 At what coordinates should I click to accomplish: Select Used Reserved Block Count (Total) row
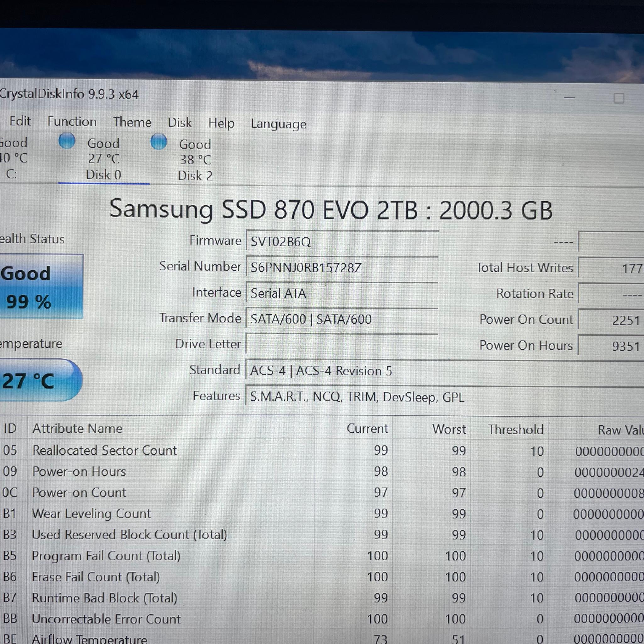(x=322, y=535)
